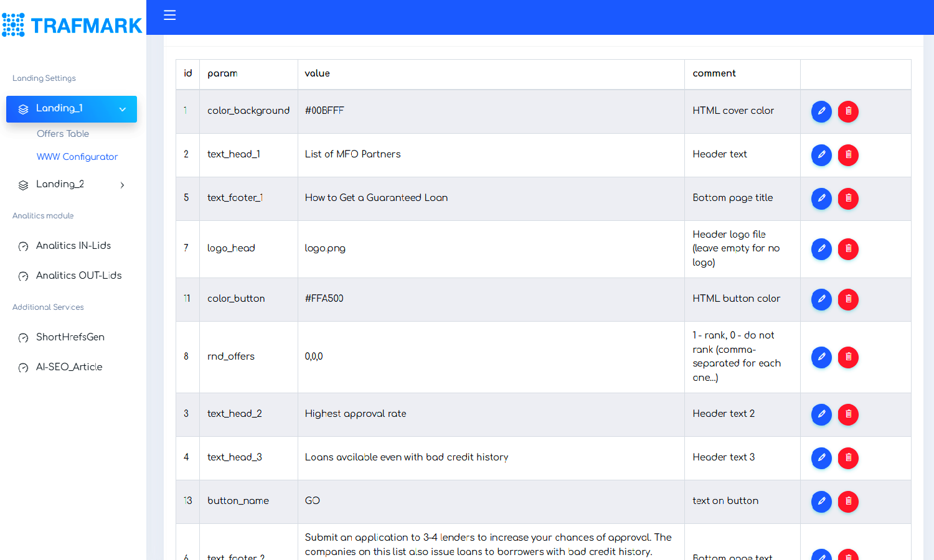Edit the color_background row with pencil icon
The height and width of the screenshot is (560, 934).
click(x=821, y=111)
